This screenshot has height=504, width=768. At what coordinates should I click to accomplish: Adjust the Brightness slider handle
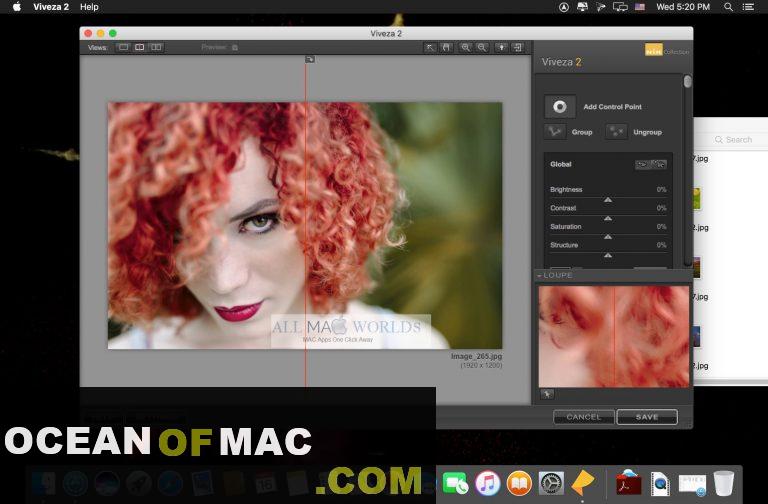[x=608, y=200]
